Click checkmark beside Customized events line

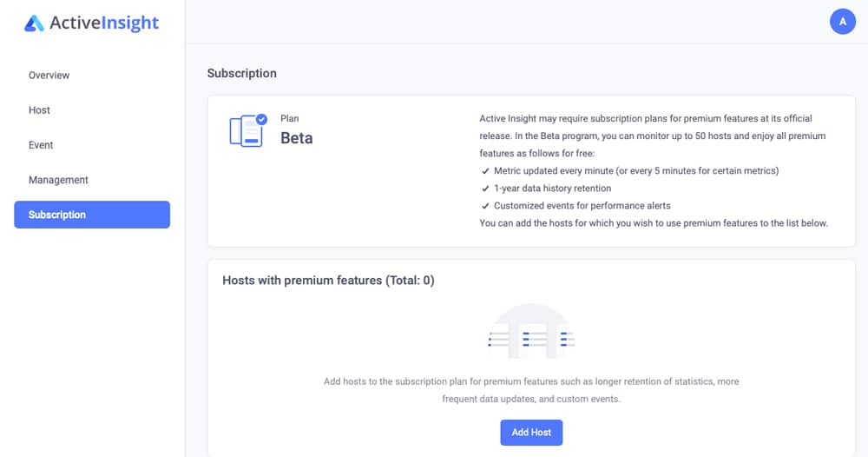[x=485, y=206]
